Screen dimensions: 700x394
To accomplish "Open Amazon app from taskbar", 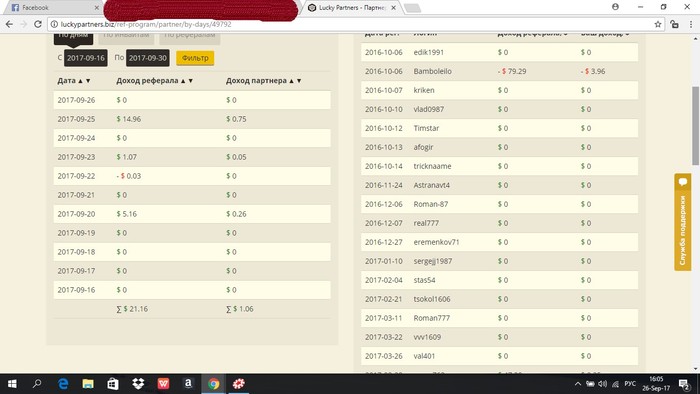I will [x=188, y=384].
